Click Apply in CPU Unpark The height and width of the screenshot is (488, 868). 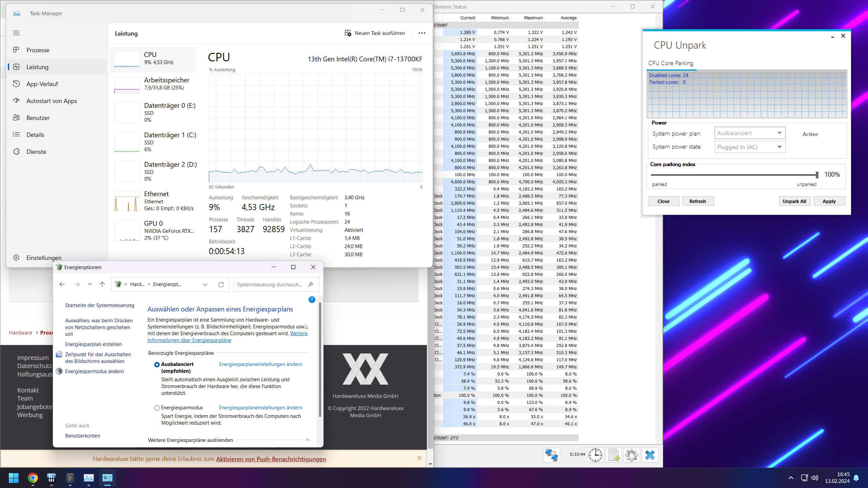click(x=829, y=201)
